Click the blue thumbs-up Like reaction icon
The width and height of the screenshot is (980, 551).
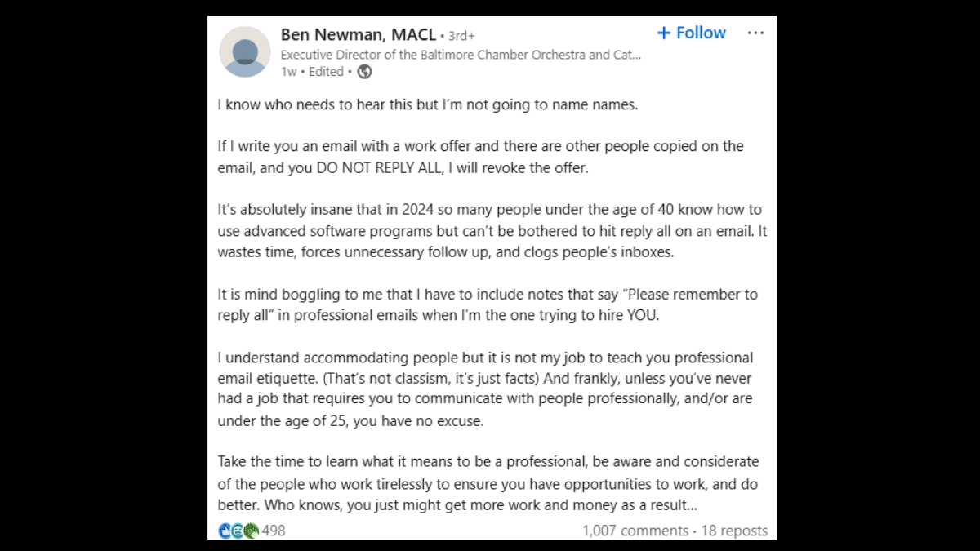click(225, 531)
